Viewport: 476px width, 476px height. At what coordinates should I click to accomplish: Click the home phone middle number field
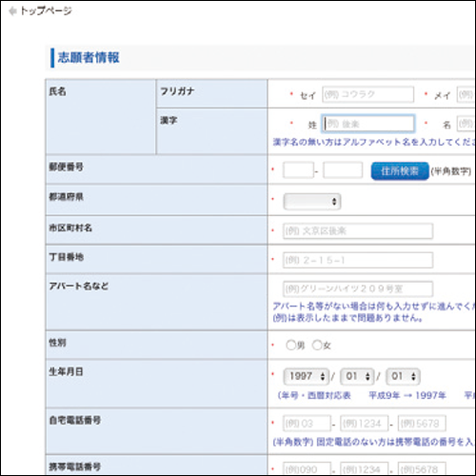[x=365, y=424]
